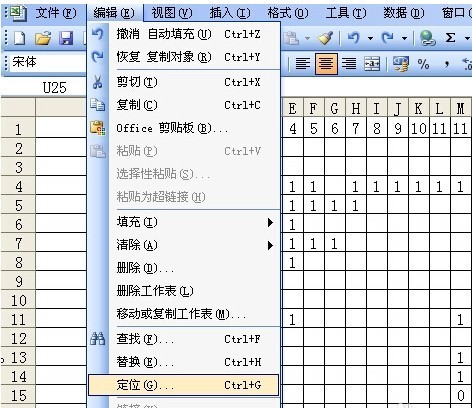
Task: Click cell containing 10 in column K
Action: point(419,129)
